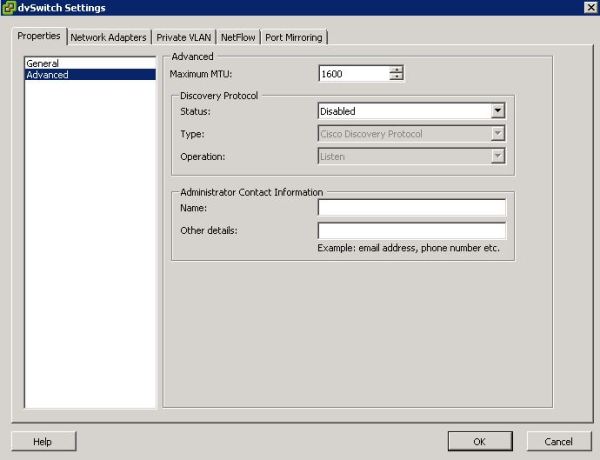Screen dimensions: 600x460
Task: Switch to the Properties tab
Action: tap(39, 36)
